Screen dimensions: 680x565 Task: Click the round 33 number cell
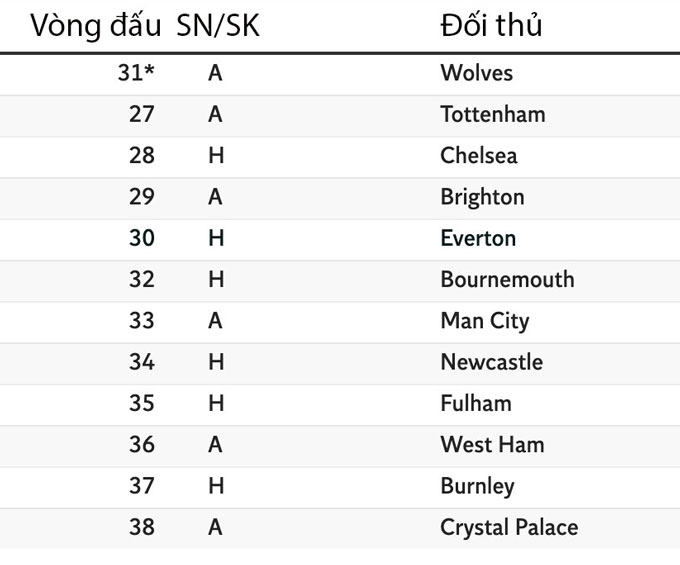point(141,321)
